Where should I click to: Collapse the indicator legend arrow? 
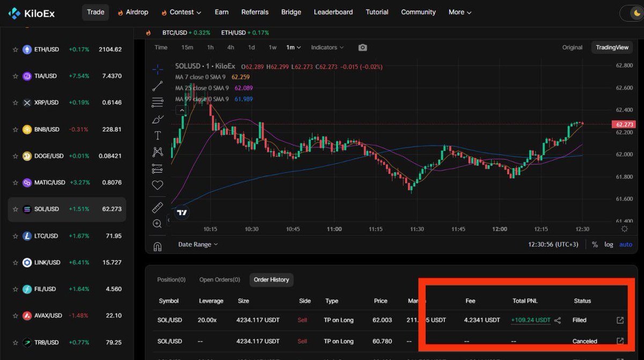pyautogui.click(x=182, y=110)
